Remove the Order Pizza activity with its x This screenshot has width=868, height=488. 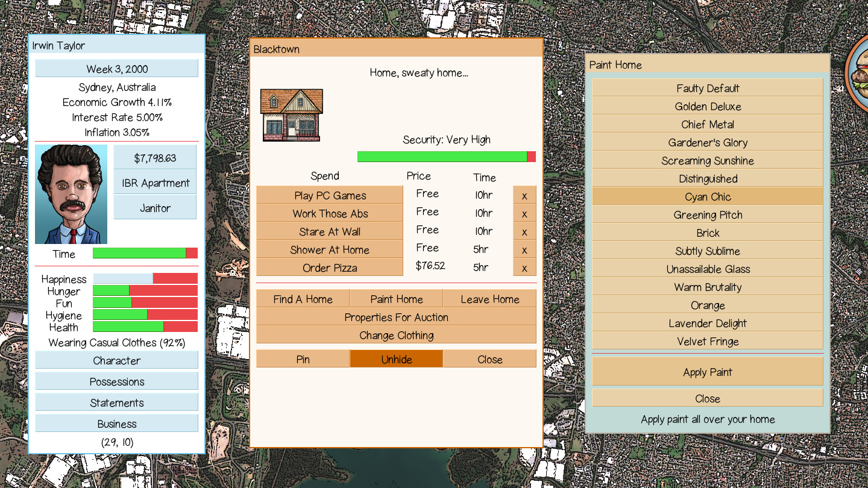(524, 267)
